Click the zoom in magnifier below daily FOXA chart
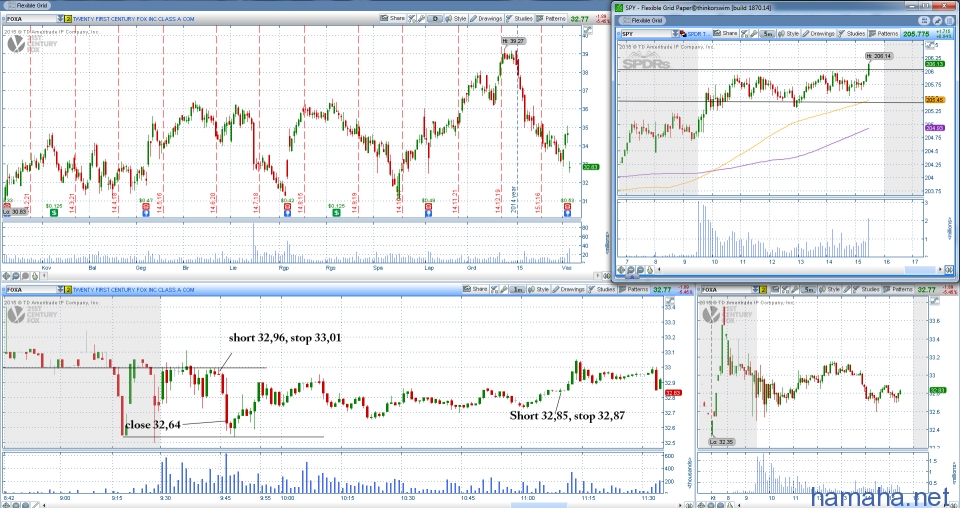960x508 pixels. pyautogui.click(x=16, y=276)
